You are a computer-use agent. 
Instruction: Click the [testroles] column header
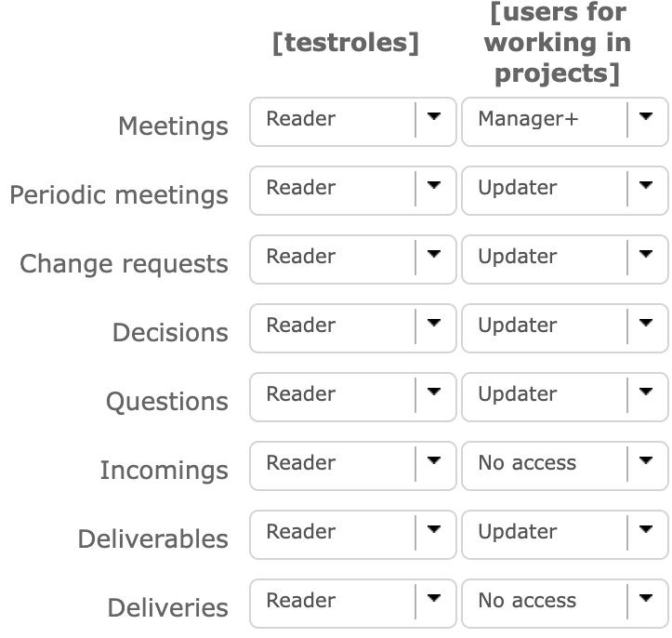pos(345,43)
